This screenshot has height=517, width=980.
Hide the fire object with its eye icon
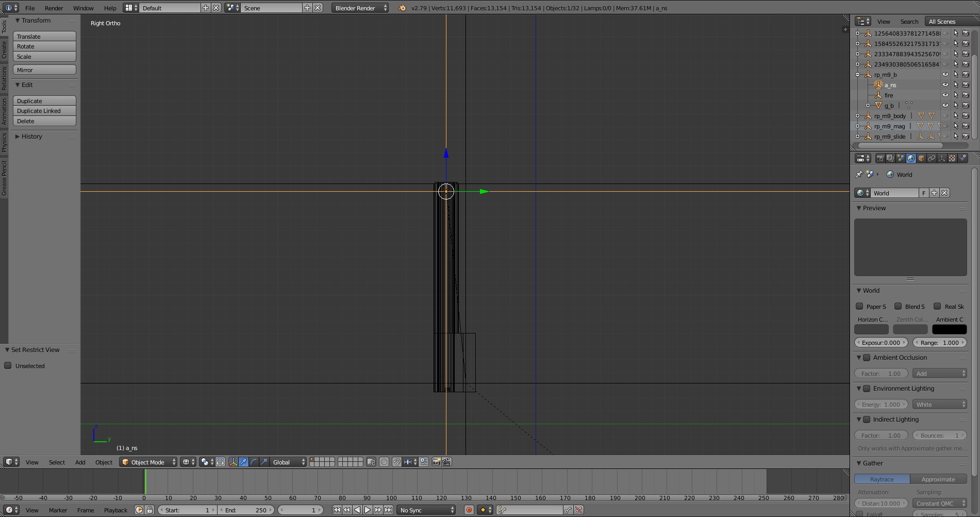point(945,95)
